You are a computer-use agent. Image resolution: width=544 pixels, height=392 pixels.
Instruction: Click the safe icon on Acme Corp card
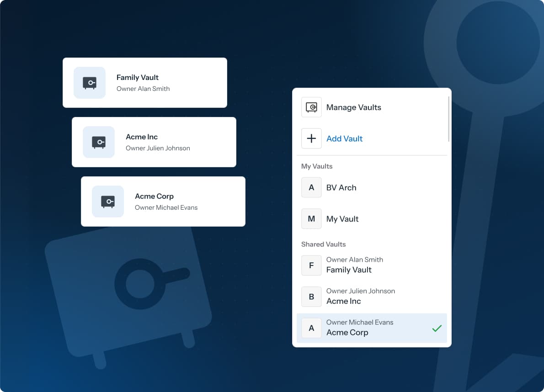[x=108, y=201]
